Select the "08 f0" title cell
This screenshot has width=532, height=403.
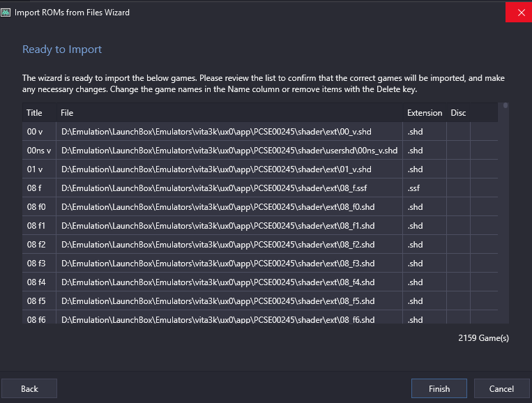point(39,207)
